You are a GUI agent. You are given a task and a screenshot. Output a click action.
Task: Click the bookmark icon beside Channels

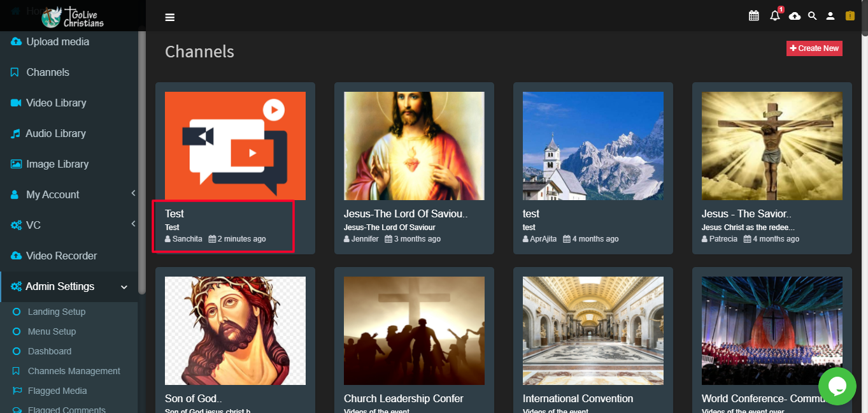tap(15, 72)
